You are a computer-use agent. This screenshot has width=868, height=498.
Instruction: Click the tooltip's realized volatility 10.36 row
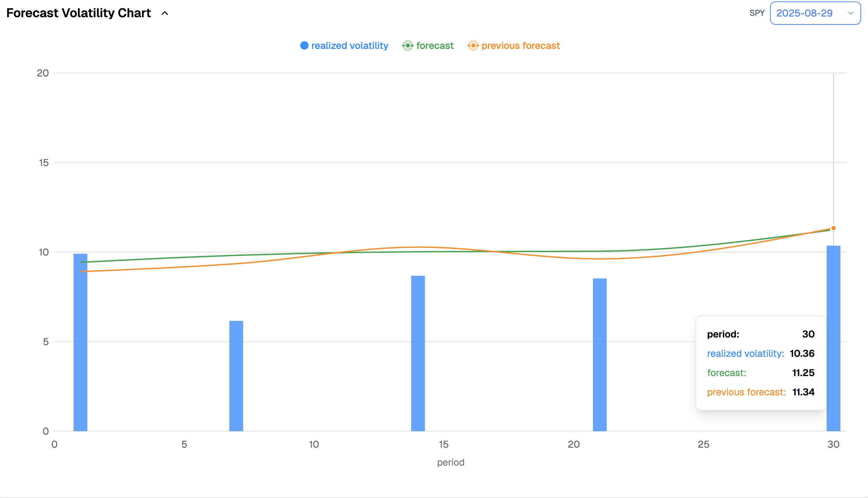[760, 354]
